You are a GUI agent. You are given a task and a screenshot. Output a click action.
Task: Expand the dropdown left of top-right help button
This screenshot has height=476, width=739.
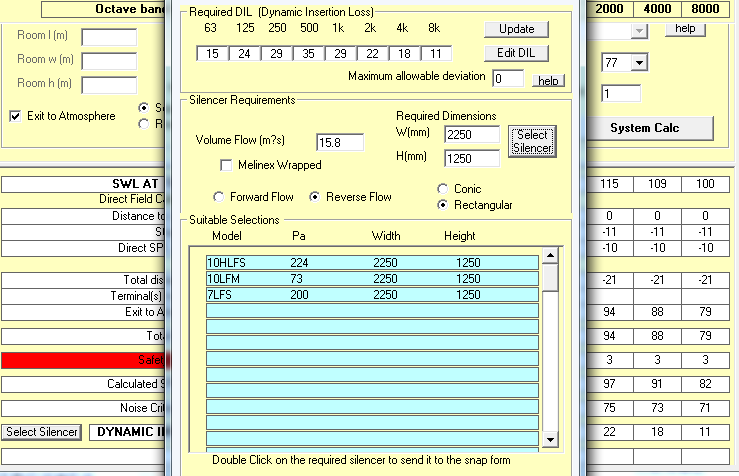[638, 31]
